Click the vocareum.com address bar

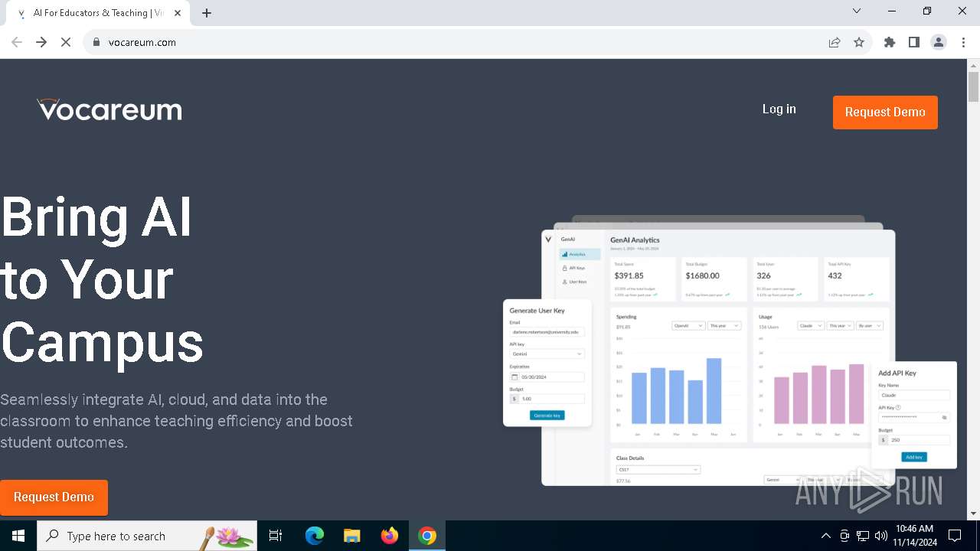(x=459, y=42)
